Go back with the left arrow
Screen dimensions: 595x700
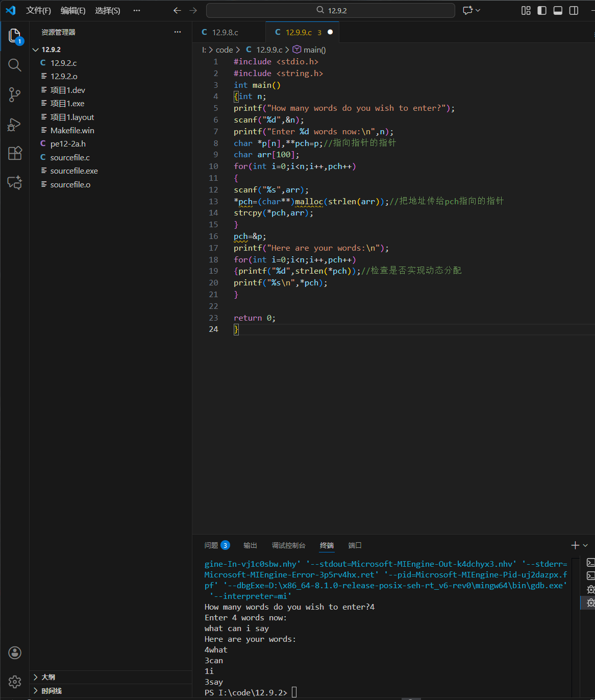point(177,10)
